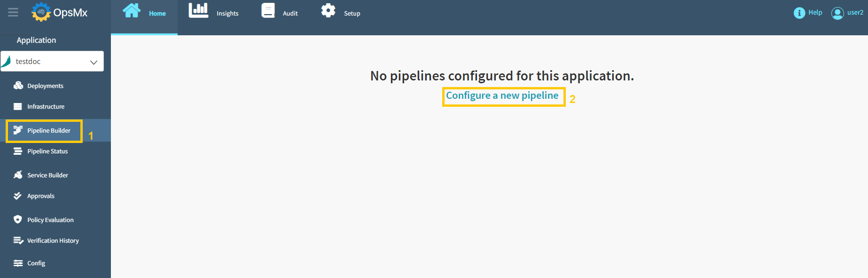
Task: Open the Insights tab
Action: coord(214,12)
